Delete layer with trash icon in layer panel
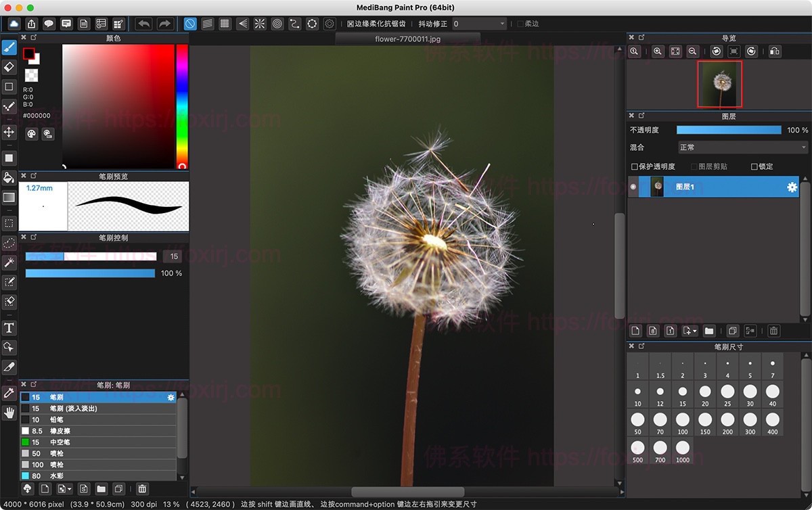This screenshot has width=812, height=510. click(773, 331)
